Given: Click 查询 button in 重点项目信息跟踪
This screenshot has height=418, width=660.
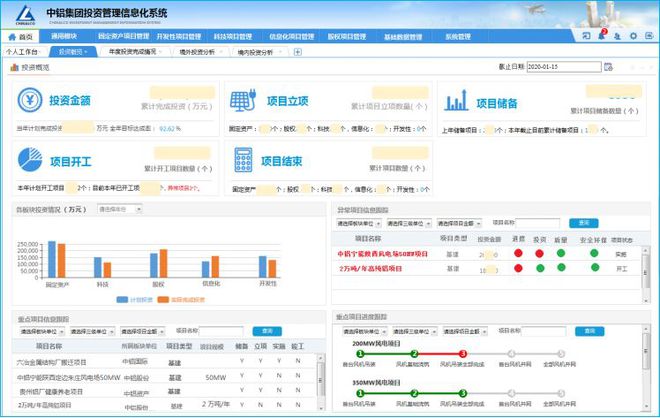Looking at the screenshot, I should pyautogui.click(x=267, y=331).
